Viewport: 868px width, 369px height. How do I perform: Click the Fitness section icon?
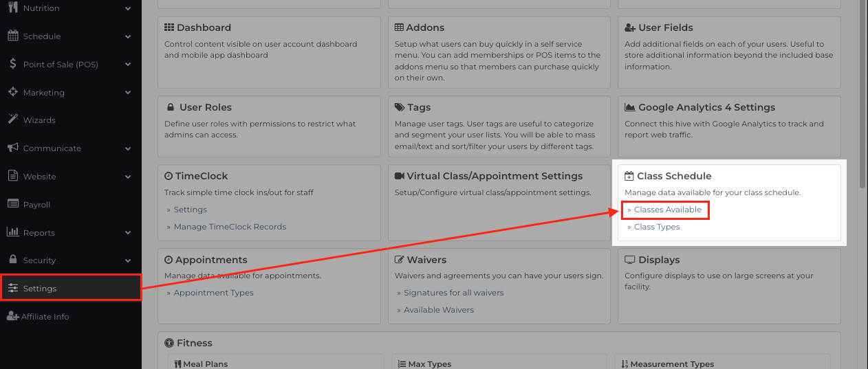coord(169,343)
